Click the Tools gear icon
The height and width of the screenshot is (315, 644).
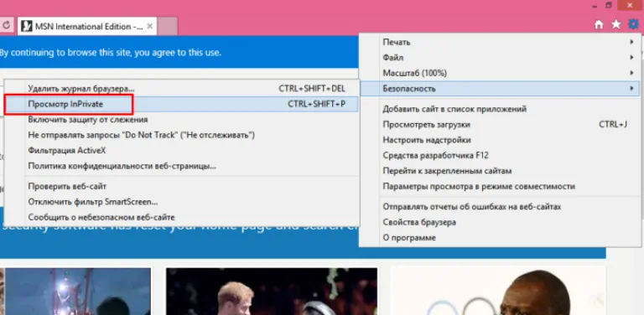(x=633, y=24)
